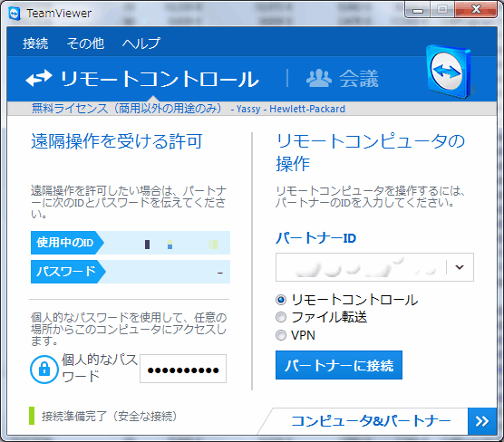Viewport: 504px width, 442px height.
Task: Open the その他 menu
Action: point(85,43)
